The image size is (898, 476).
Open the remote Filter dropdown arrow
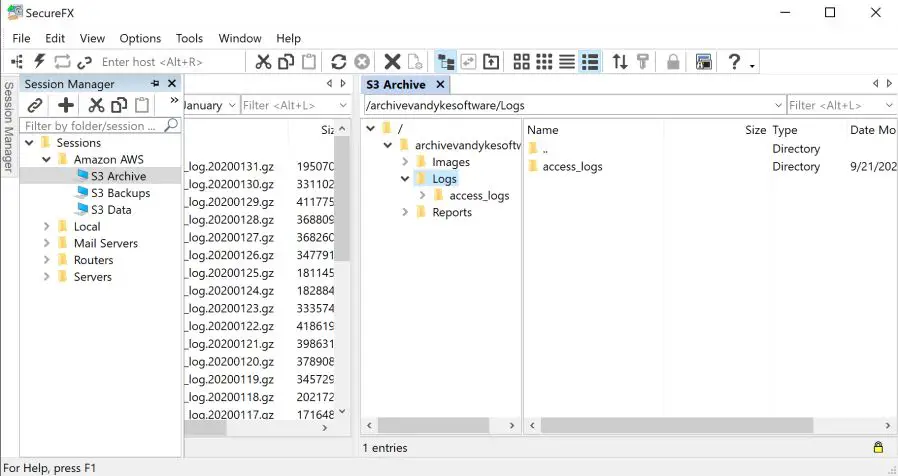point(889,105)
